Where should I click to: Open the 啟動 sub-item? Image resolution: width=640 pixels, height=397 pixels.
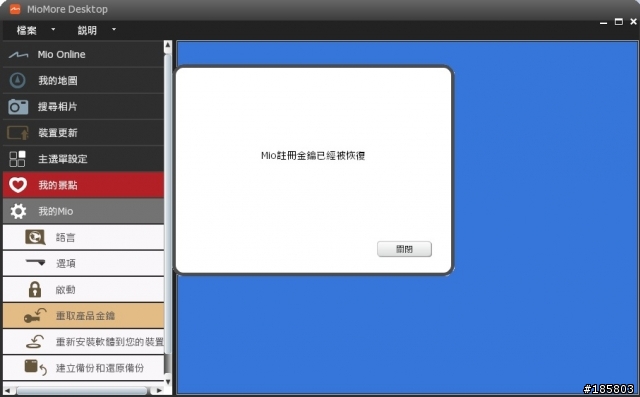pos(83,289)
